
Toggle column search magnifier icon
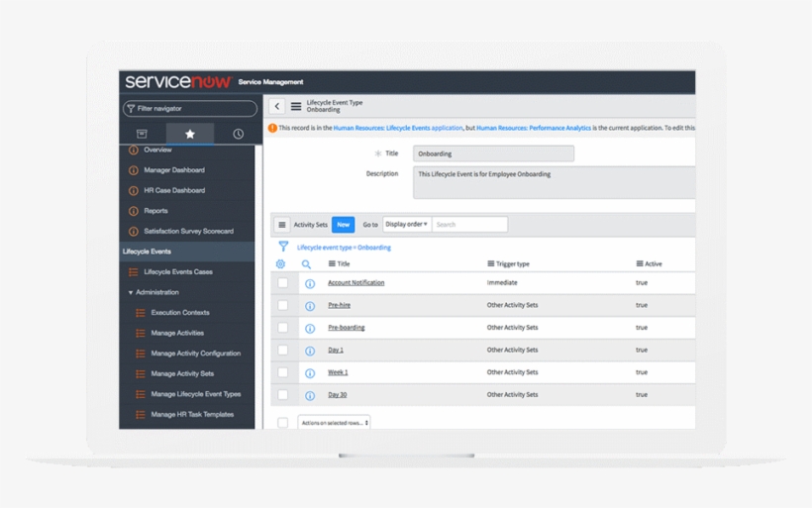tap(306, 264)
